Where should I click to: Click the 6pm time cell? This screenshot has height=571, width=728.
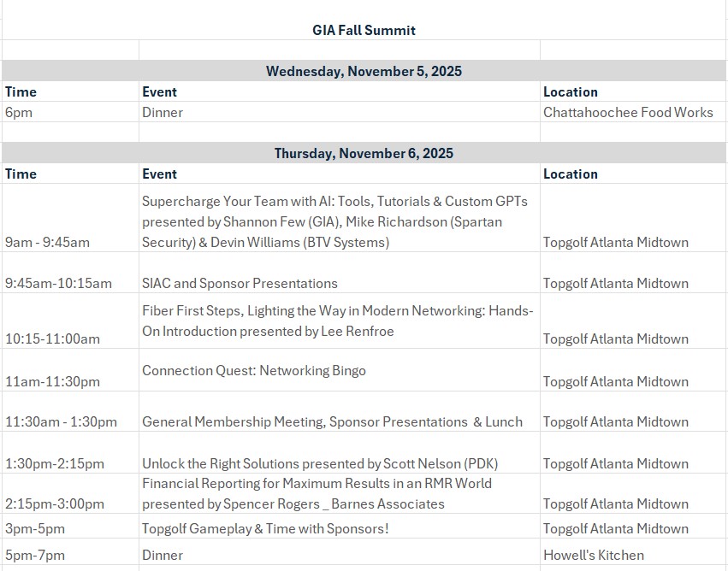pos(19,112)
